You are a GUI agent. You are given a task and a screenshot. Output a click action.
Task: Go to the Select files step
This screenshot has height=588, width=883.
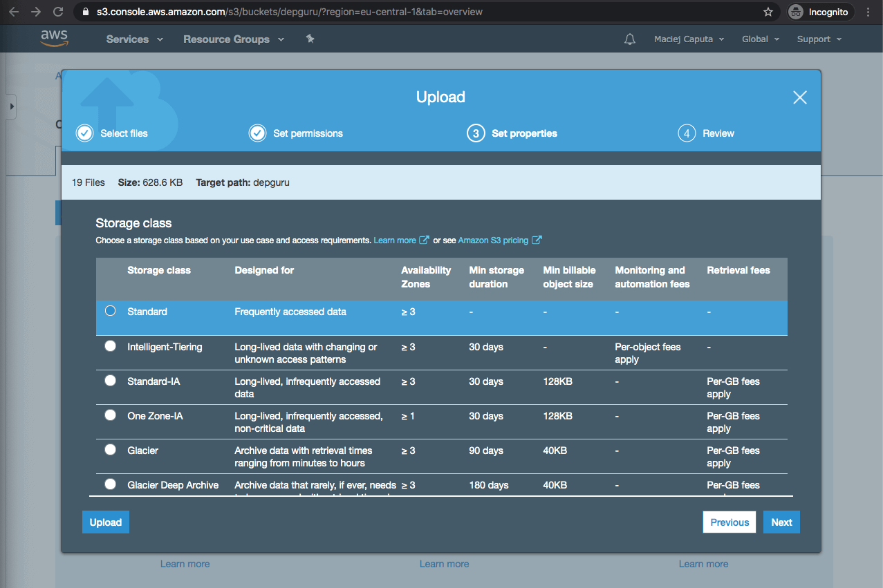113,133
